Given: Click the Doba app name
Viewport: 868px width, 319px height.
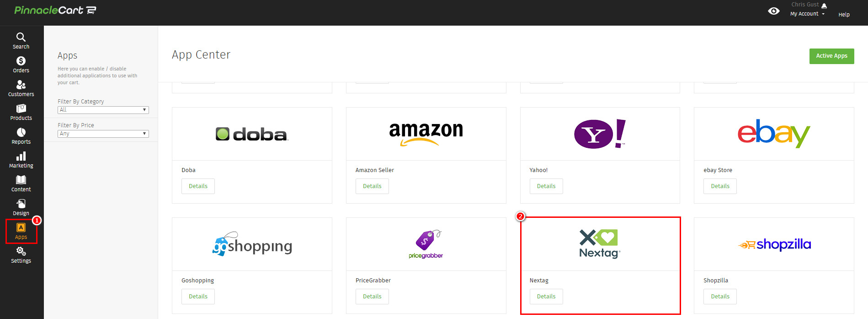Looking at the screenshot, I should [x=188, y=170].
